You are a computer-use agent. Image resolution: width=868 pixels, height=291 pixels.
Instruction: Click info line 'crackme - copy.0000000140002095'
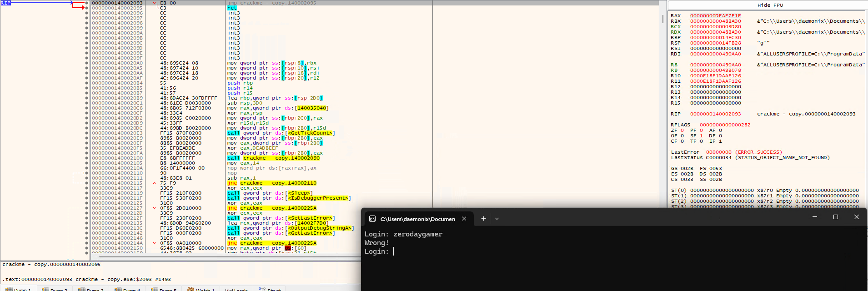(51, 264)
